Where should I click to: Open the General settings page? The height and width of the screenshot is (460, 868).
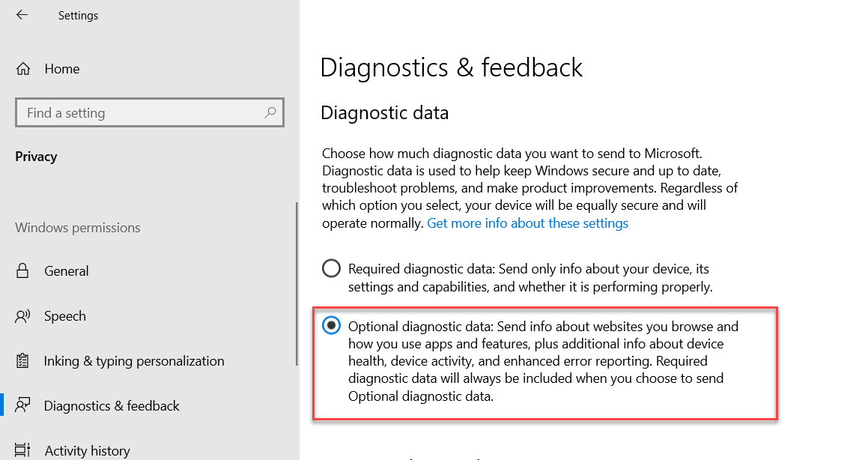coord(67,271)
